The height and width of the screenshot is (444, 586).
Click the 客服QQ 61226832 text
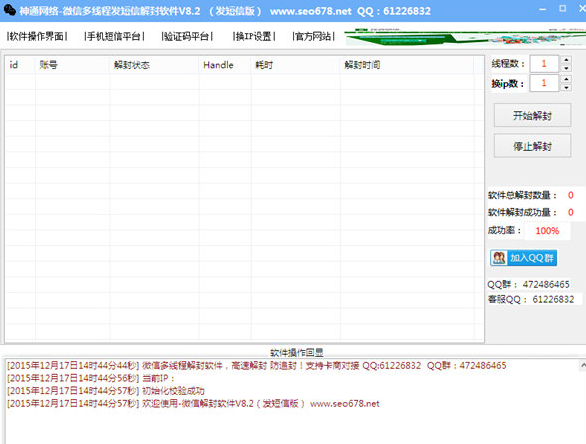click(x=531, y=299)
